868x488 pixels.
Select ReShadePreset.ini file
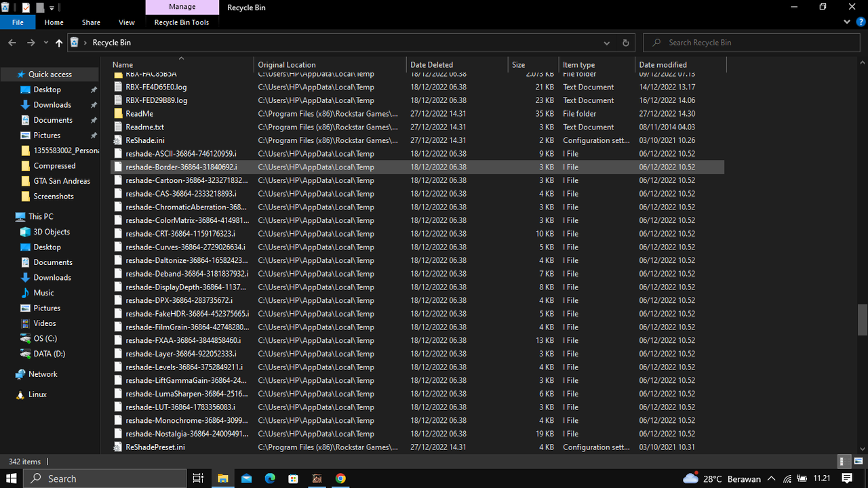pos(417,447)
